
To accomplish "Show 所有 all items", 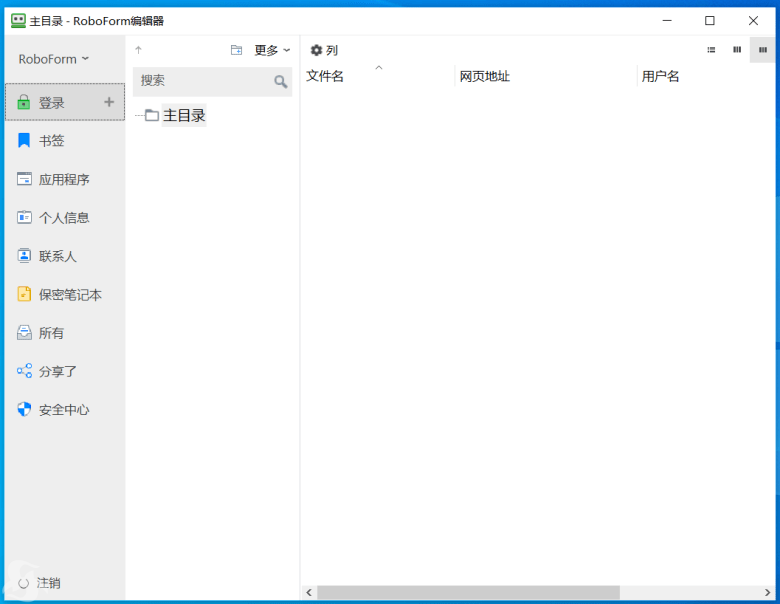I will 65,333.
